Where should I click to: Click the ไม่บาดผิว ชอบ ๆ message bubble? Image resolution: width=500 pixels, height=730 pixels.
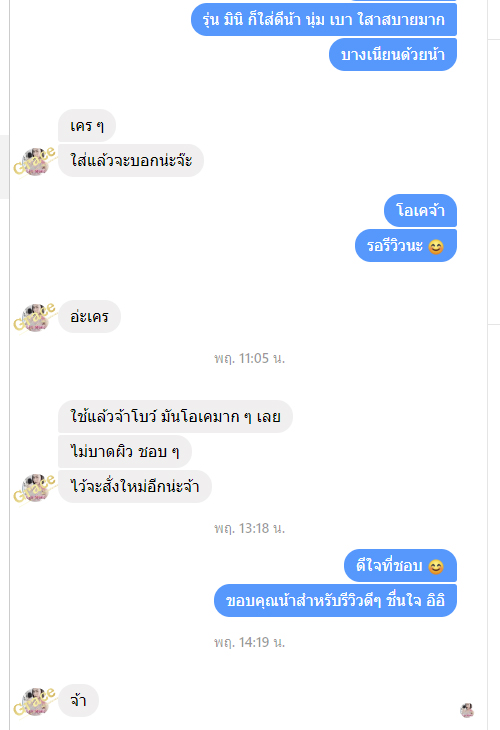click(x=125, y=452)
